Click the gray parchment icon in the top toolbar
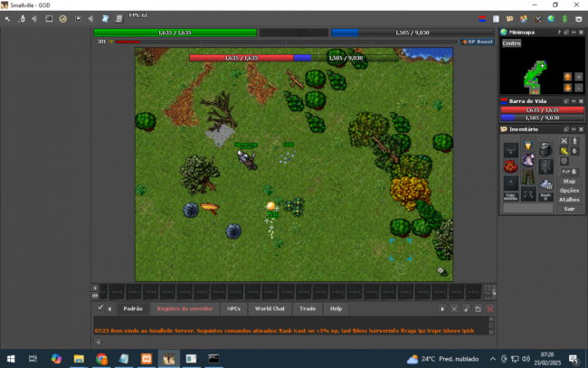Image resolution: width=588 pixels, height=368 pixels. pyautogui.click(x=119, y=19)
